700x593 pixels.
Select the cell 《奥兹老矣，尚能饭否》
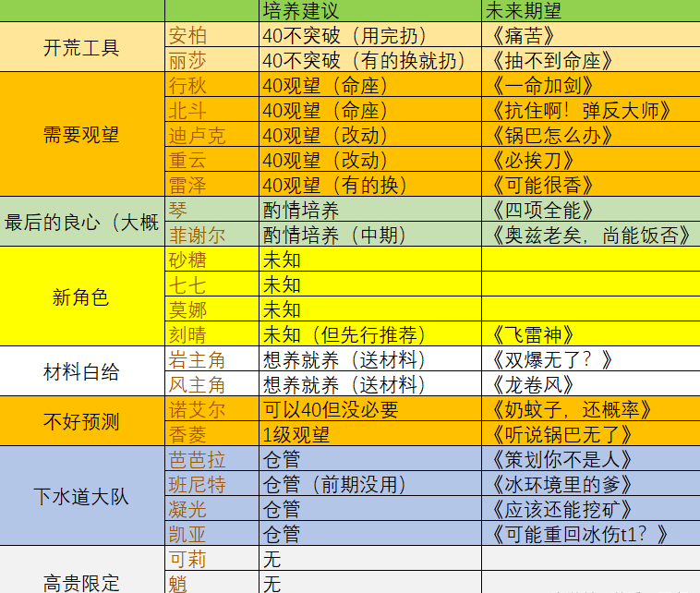[591, 234]
